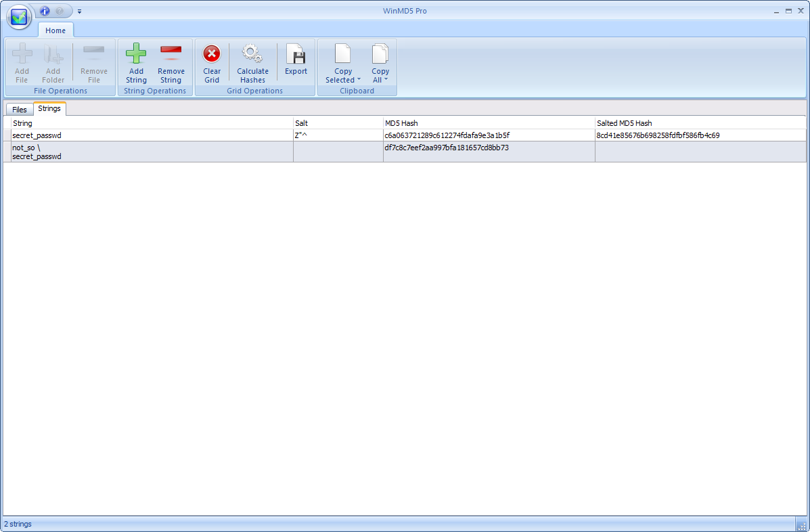Click the Add File icon
The height and width of the screenshot is (532, 810).
point(22,53)
